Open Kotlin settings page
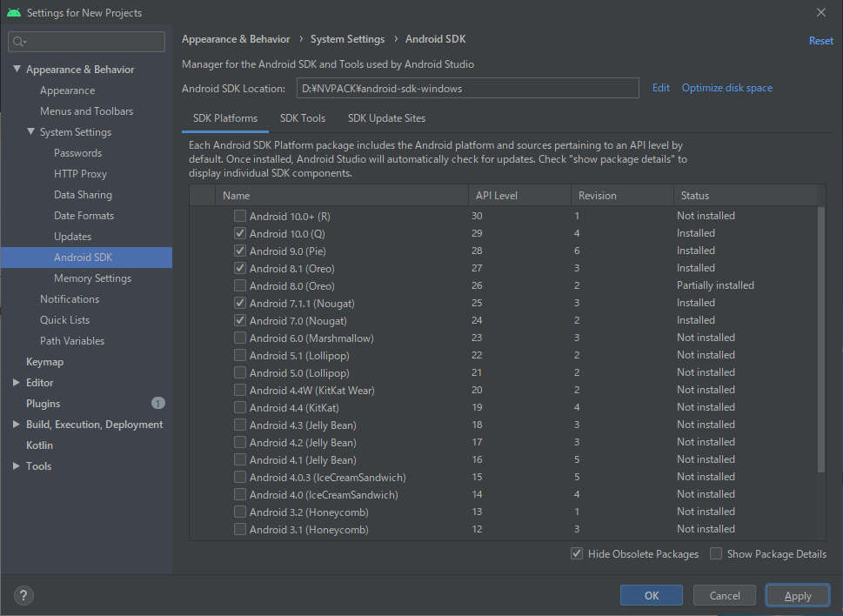 pyautogui.click(x=39, y=445)
